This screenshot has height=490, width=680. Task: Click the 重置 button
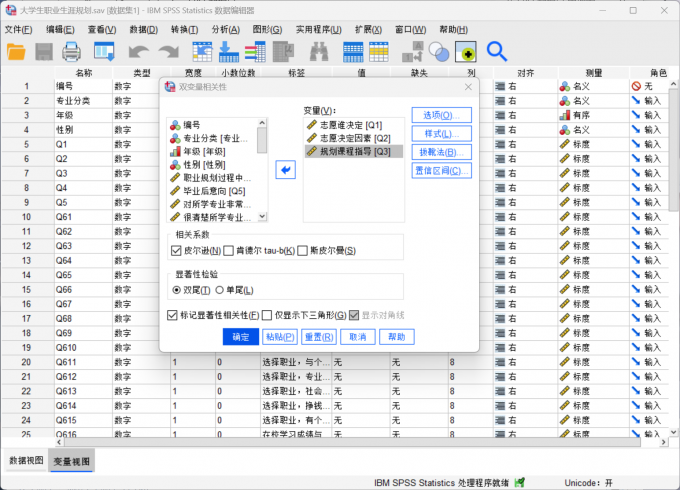click(x=318, y=337)
